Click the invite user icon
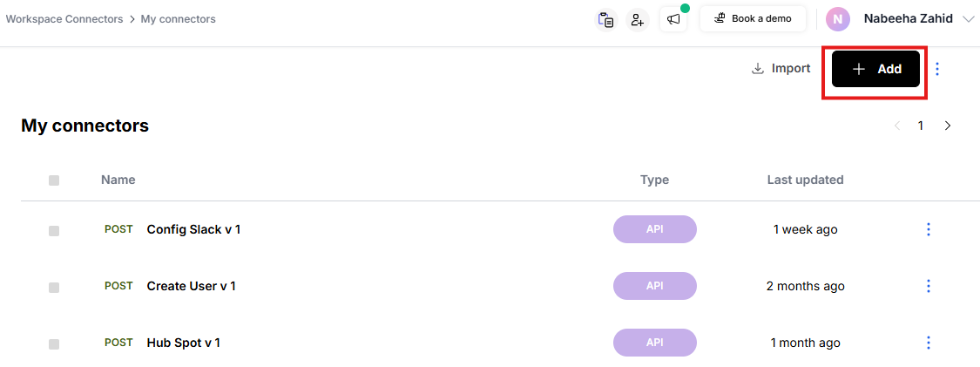This screenshot has width=980, height=367. coord(638,19)
